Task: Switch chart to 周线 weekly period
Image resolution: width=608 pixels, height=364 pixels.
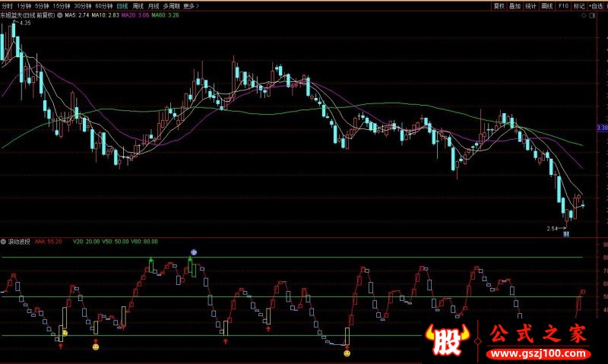Action: click(138, 5)
